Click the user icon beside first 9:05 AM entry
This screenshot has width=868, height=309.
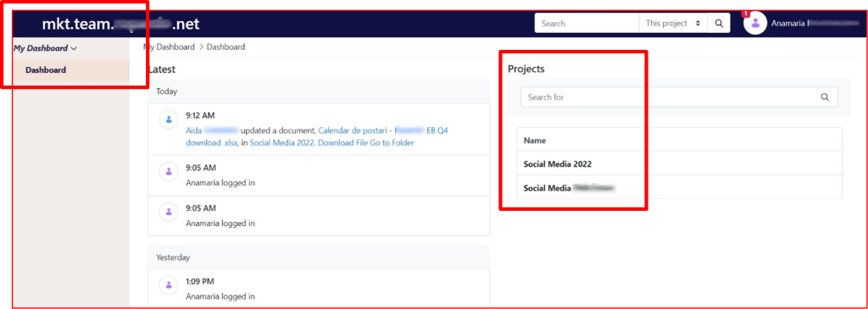(169, 172)
